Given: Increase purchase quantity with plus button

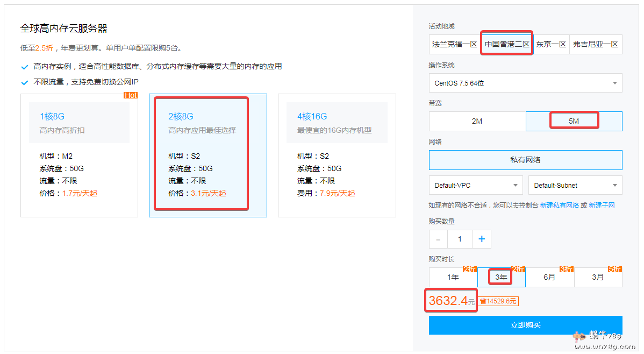Looking at the screenshot, I should (x=482, y=239).
